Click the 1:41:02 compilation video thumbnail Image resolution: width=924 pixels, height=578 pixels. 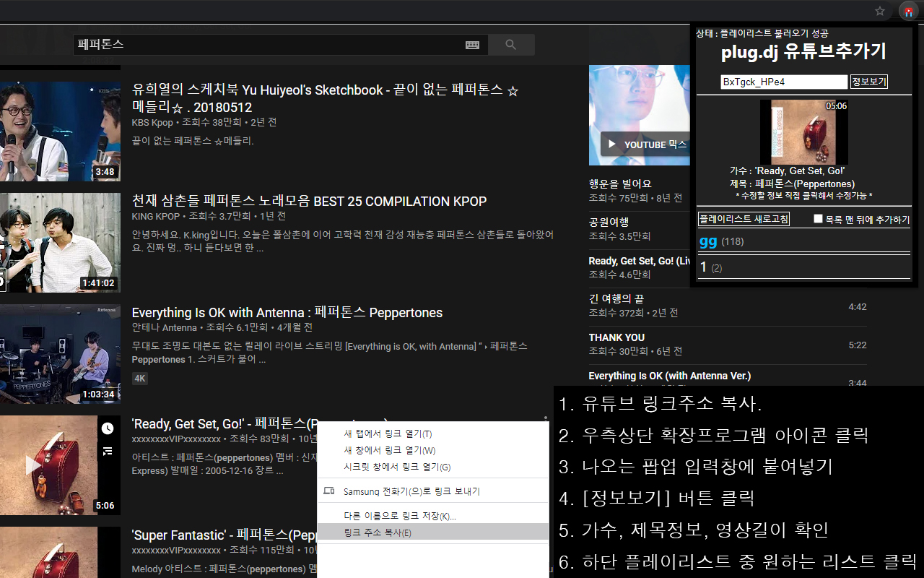pyautogui.click(x=60, y=243)
